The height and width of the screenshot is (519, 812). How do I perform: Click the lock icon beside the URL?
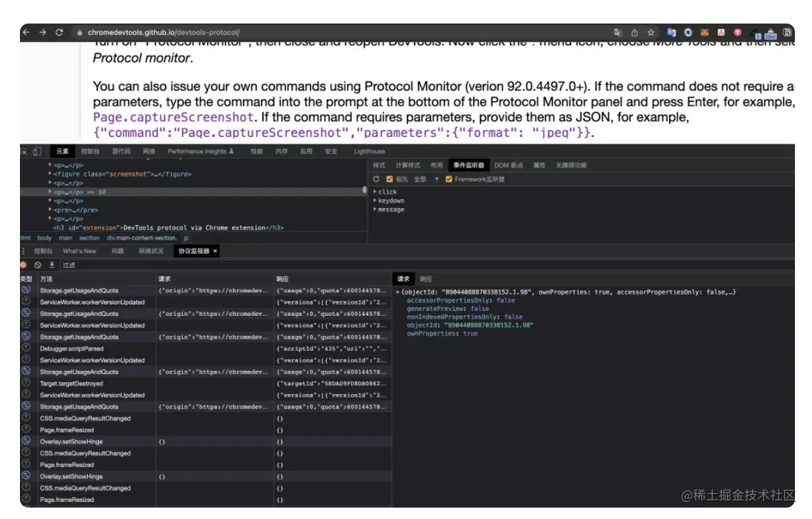(79, 33)
